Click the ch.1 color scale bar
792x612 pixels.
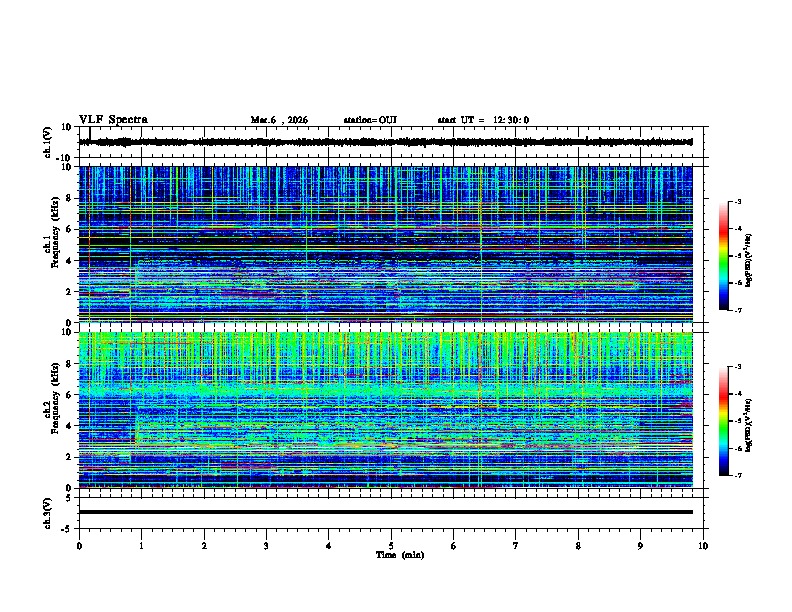pyautogui.click(x=723, y=256)
